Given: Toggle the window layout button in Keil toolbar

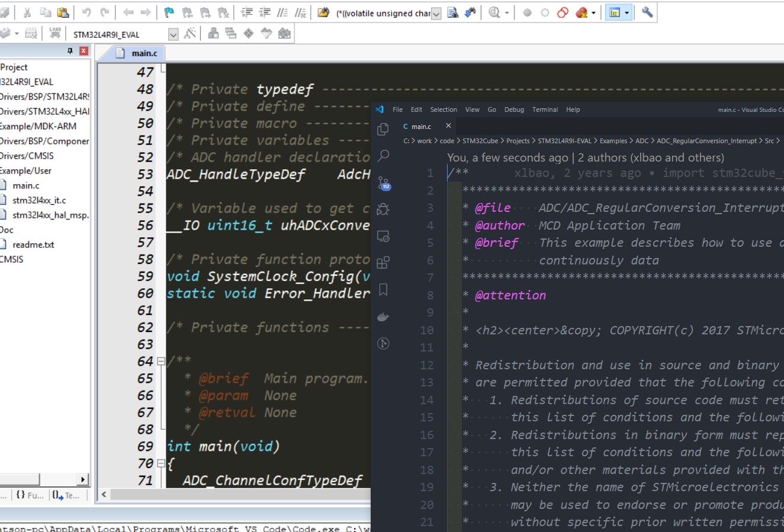Looking at the screenshot, I should 615,12.
